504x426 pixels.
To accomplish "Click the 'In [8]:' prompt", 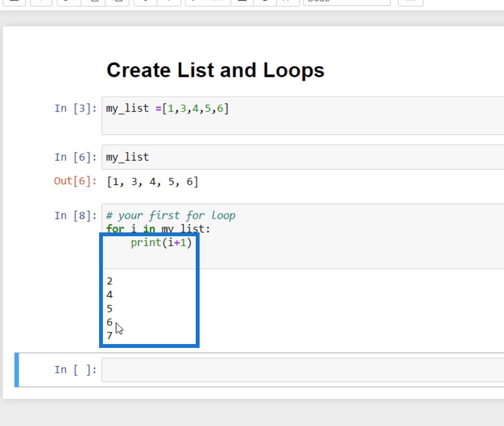I will click(x=76, y=215).
